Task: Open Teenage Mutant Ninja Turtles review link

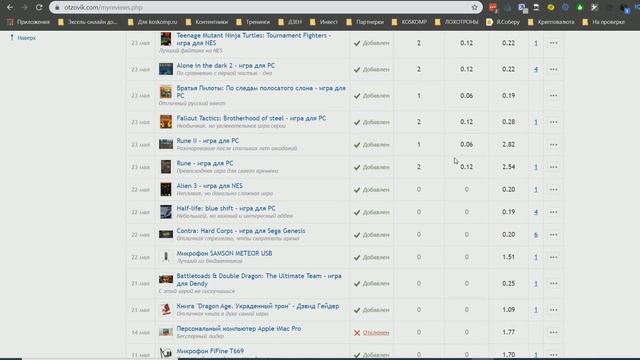Action: pos(253,39)
